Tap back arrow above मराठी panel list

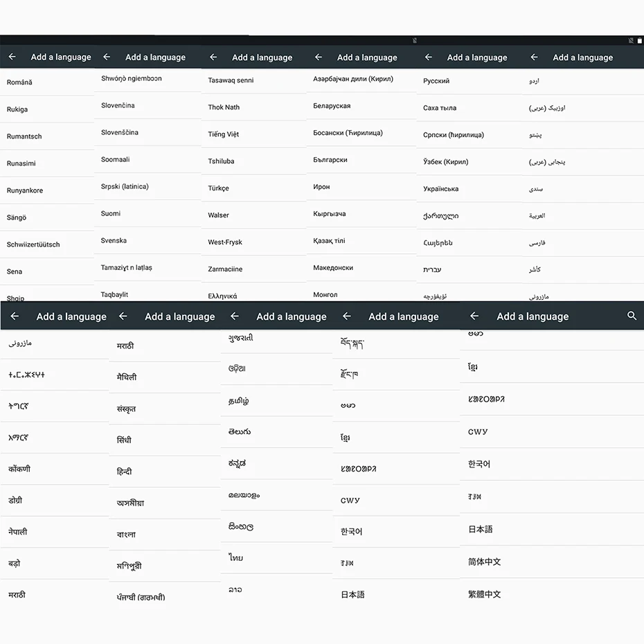click(123, 316)
